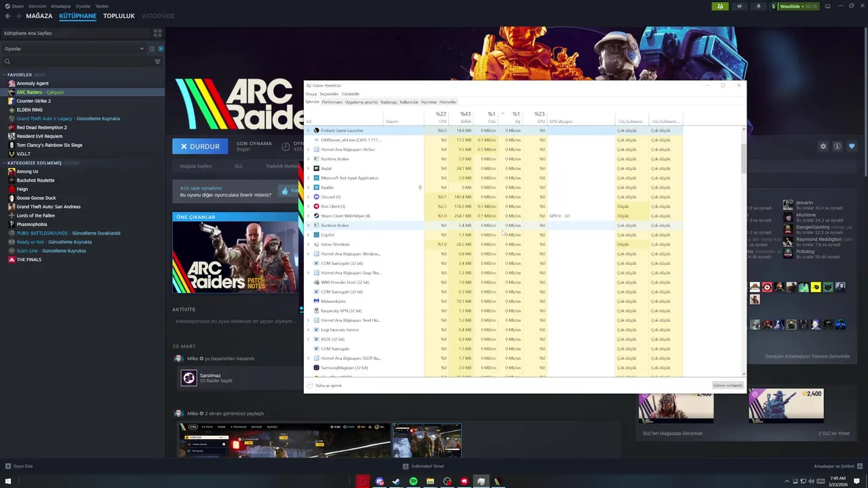Open the MAĞAZA tab in Steam
This screenshot has height=488, width=868.
click(39, 16)
